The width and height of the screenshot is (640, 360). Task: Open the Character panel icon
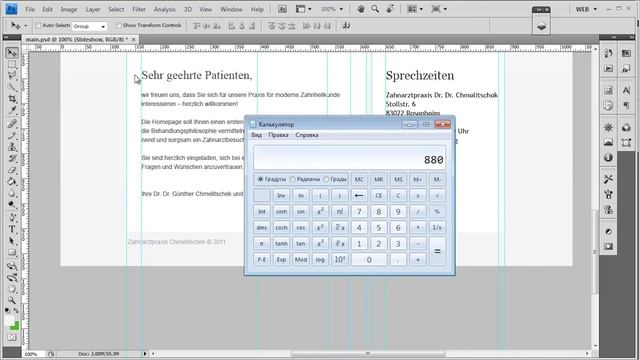626,90
